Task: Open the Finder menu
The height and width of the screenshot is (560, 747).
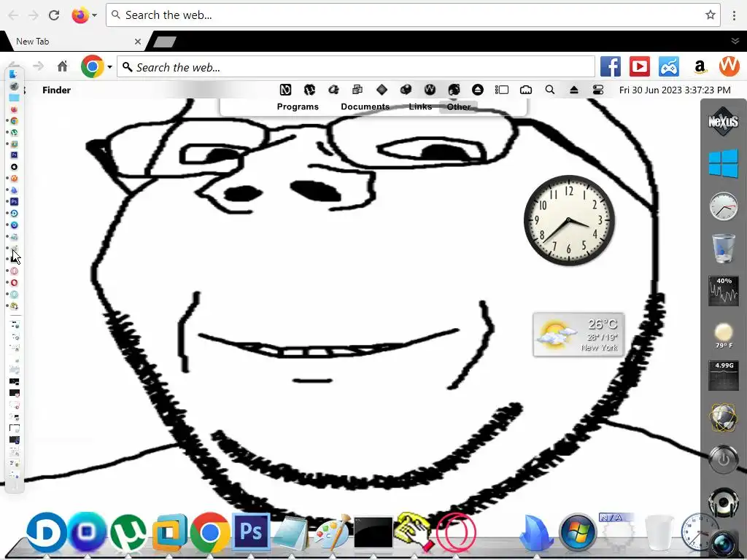Action: point(56,90)
